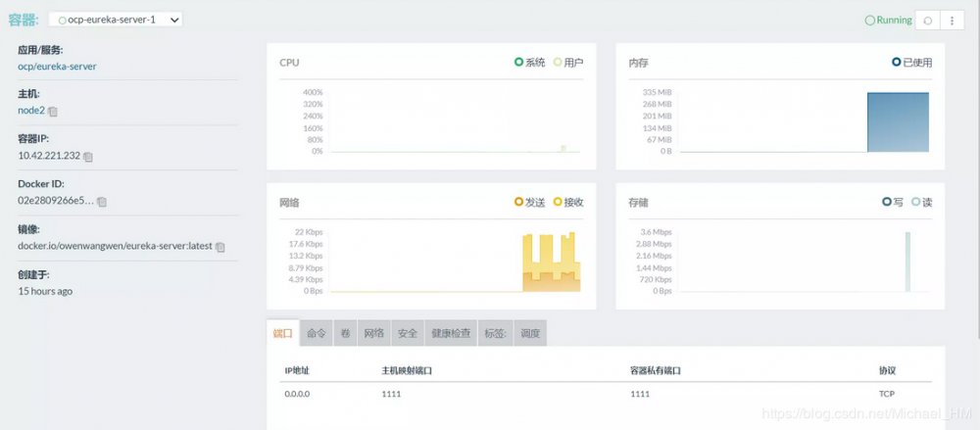Open the 标签 tab

point(496,333)
